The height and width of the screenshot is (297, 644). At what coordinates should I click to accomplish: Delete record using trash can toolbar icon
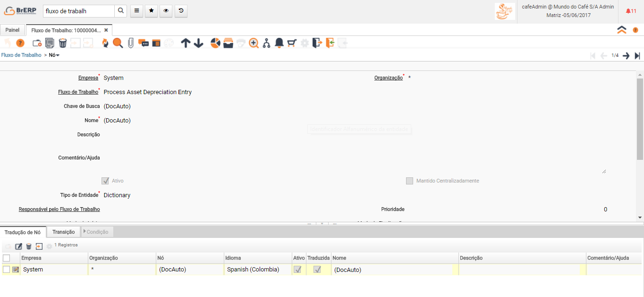pos(62,43)
